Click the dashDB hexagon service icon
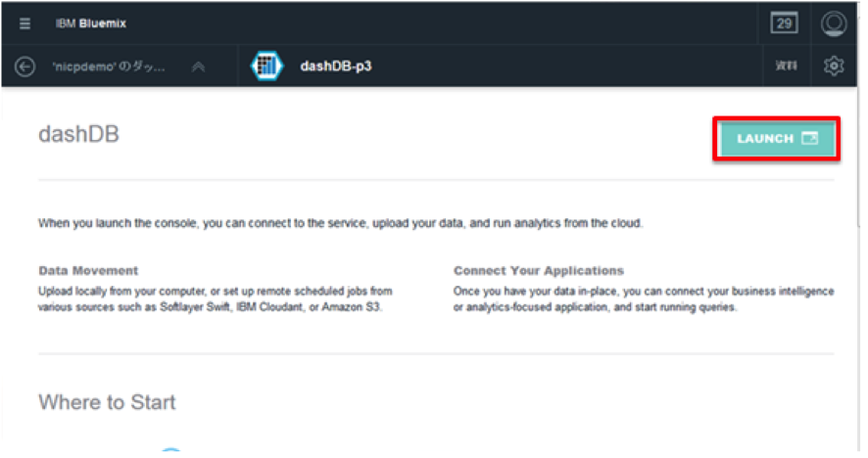This screenshot has width=868, height=458. point(267,67)
